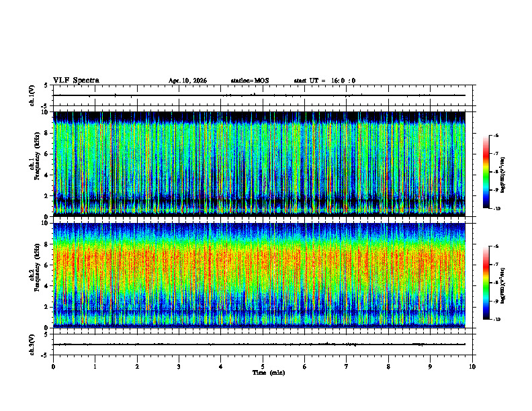Click the '-7' value on lower color scale
The image size is (532, 411).
point(496,265)
